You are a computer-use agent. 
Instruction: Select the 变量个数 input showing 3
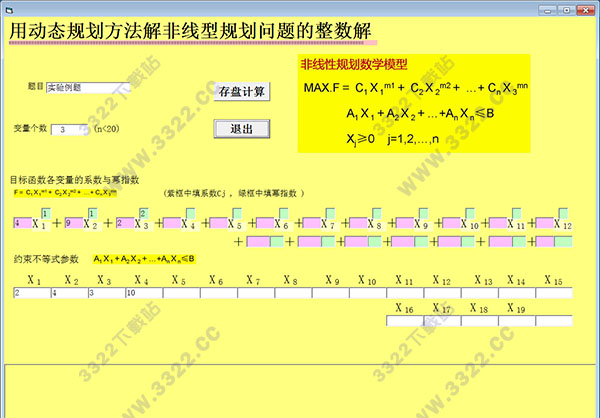tap(70, 129)
